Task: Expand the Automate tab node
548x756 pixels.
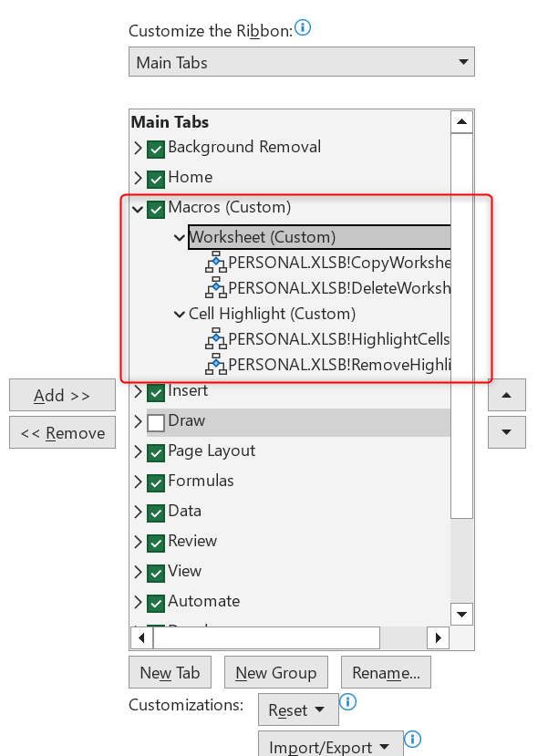Action: (138, 602)
